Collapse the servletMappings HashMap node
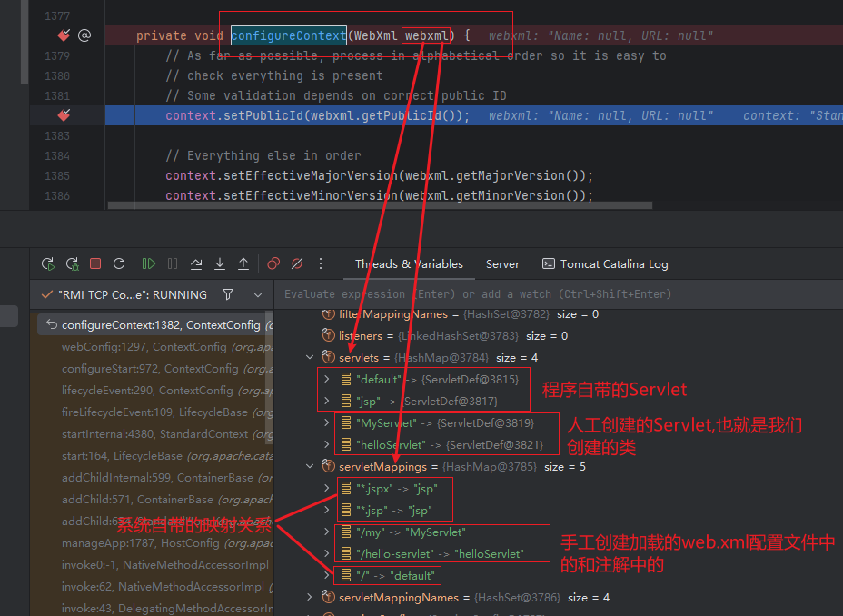Image resolution: width=843 pixels, height=616 pixels. tap(310, 466)
